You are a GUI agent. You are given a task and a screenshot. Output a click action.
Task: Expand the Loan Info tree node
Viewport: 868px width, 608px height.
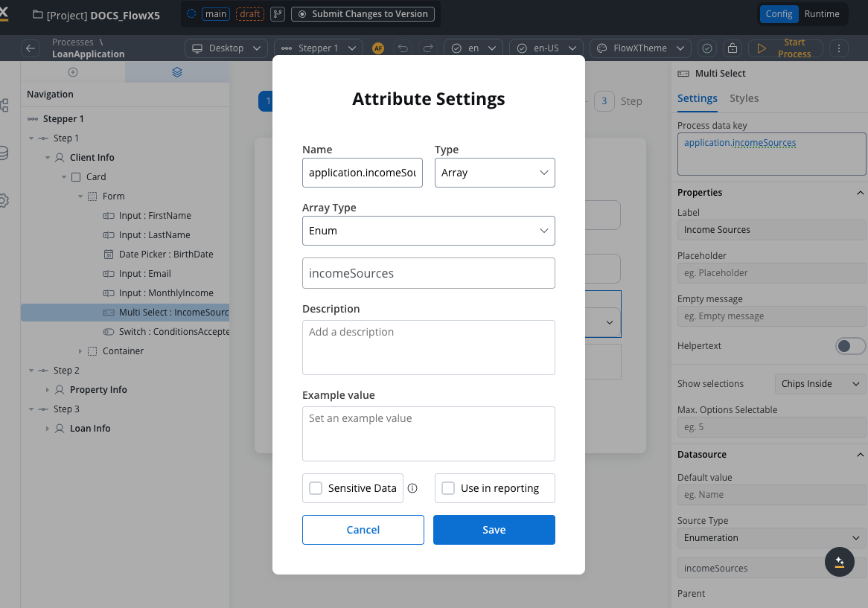click(x=47, y=429)
